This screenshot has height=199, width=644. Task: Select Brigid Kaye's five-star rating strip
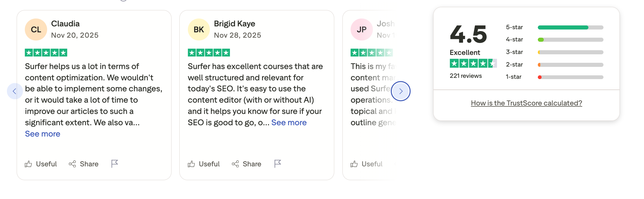pyautogui.click(x=209, y=52)
